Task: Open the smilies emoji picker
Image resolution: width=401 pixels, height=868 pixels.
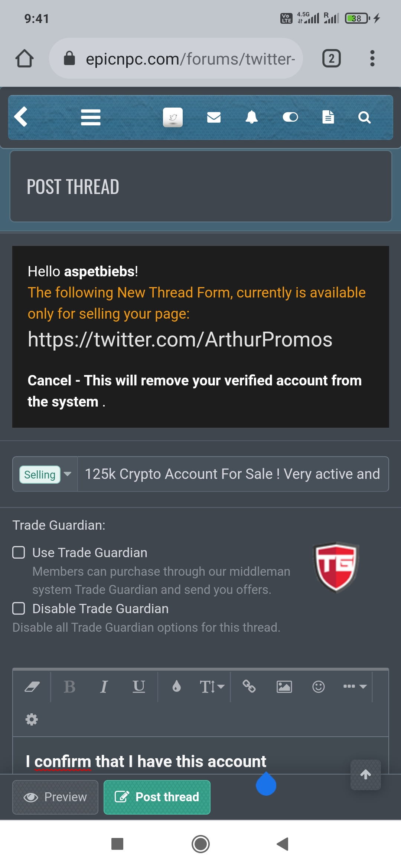Action: [319, 687]
